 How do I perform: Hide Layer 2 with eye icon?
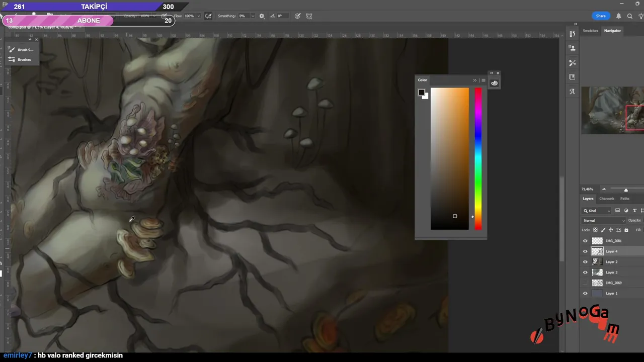coord(585,262)
